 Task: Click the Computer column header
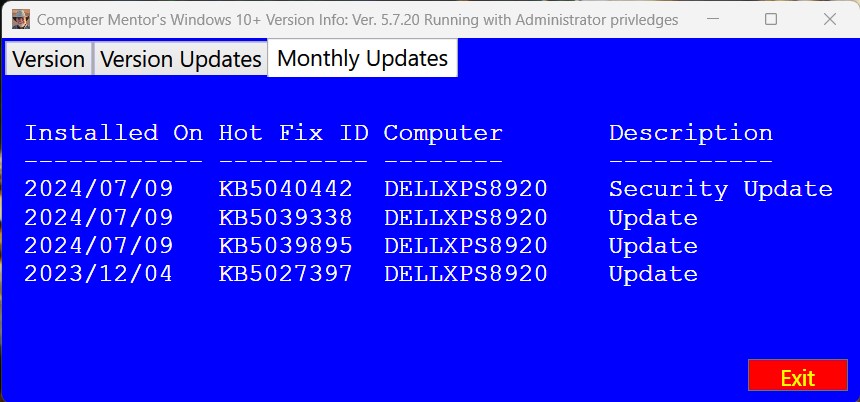pyautogui.click(x=443, y=133)
